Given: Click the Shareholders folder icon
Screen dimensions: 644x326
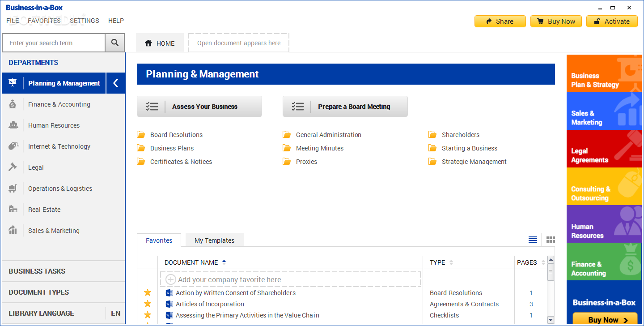Looking at the screenshot, I should point(432,135).
